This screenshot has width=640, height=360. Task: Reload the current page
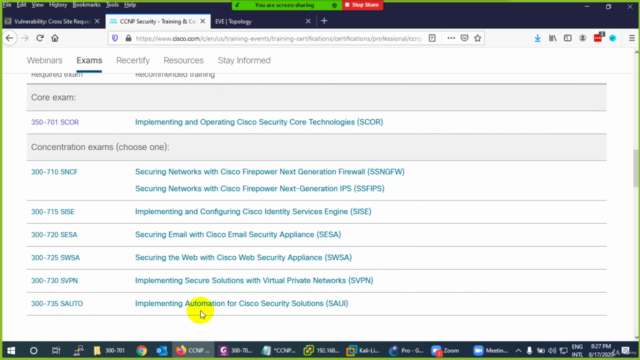point(40,38)
